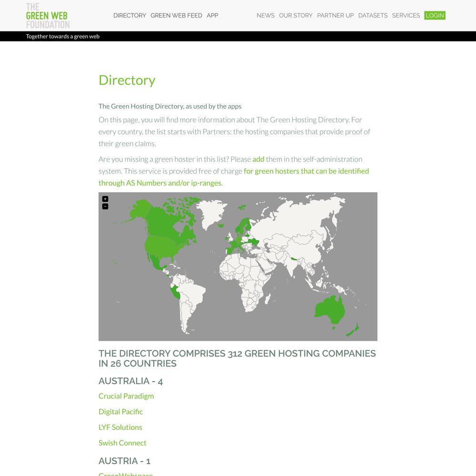Click the green Login button

435,16
